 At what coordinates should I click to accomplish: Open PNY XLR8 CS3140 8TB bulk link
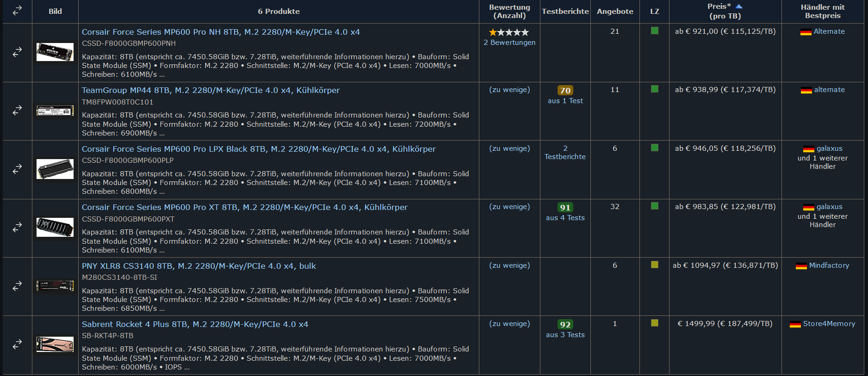[199, 266]
